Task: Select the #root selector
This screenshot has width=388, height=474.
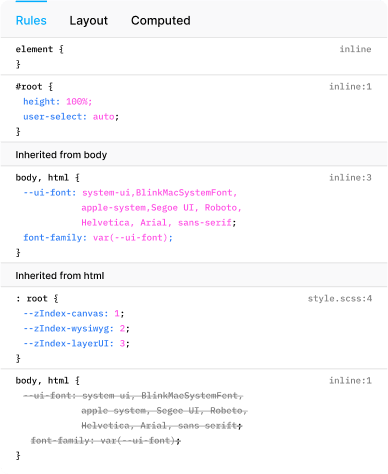Action: pos(29,87)
